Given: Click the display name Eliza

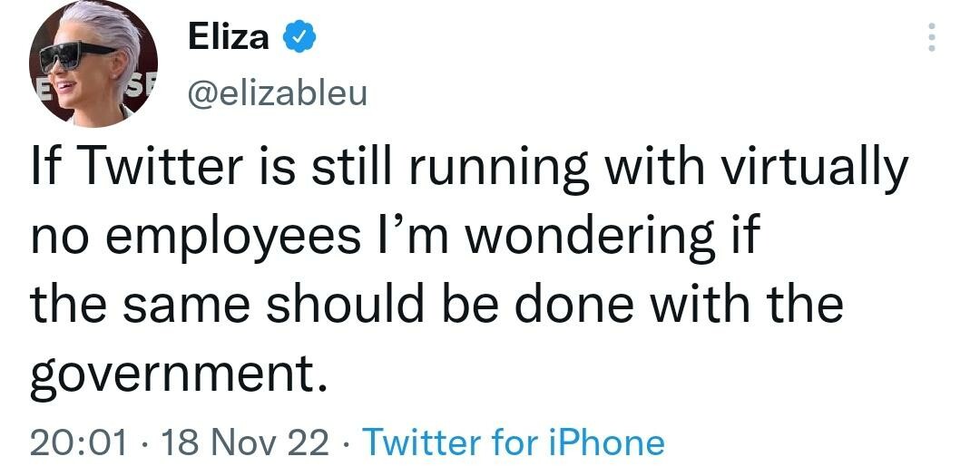Looking at the screenshot, I should coord(229,37).
